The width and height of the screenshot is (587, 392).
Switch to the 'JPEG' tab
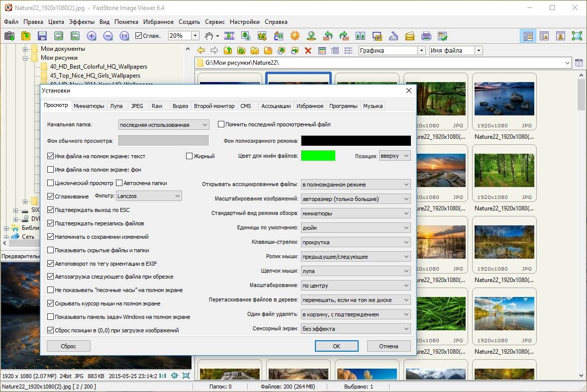point(137,106)
